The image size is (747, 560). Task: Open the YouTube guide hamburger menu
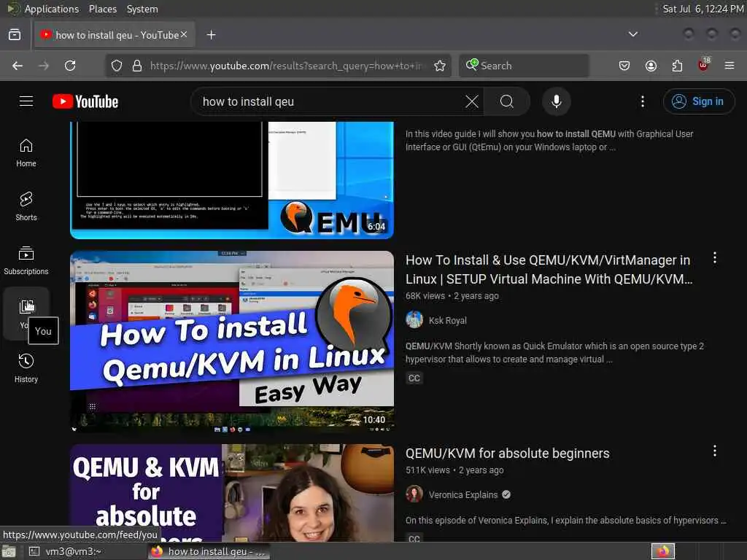click(x=26, y=101)
